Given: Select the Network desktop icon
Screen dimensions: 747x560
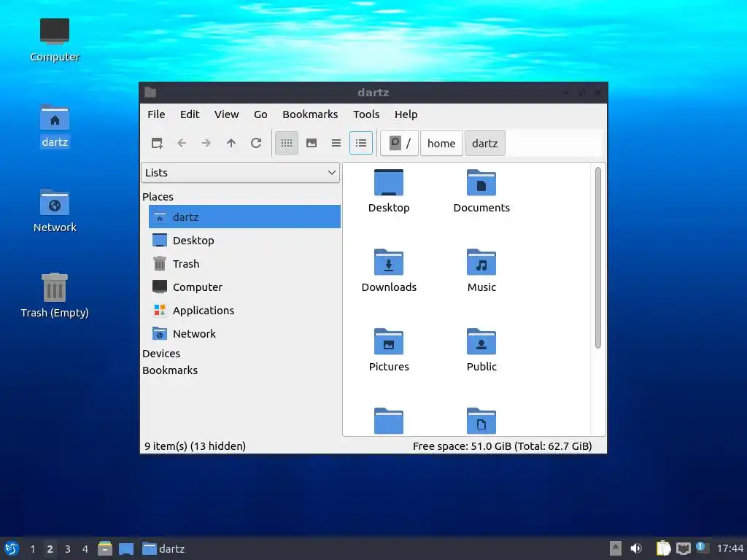Looking at the screenshot, I should pos(55,211).
